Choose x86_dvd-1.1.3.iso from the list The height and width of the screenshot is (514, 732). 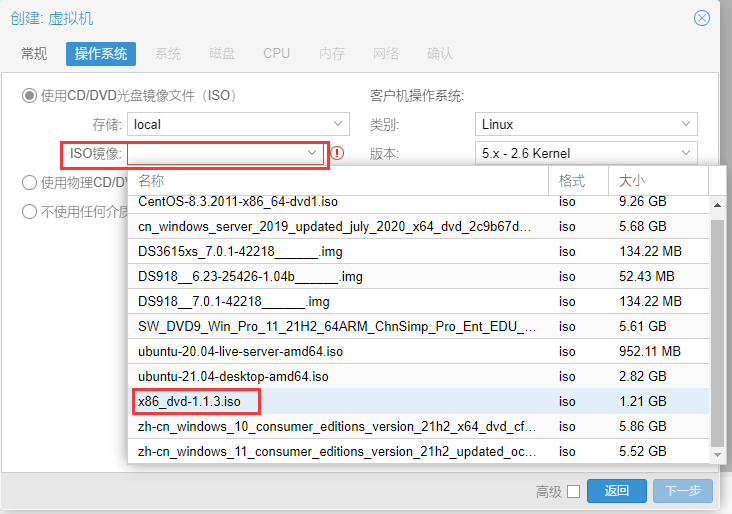[x=190, y=402]
